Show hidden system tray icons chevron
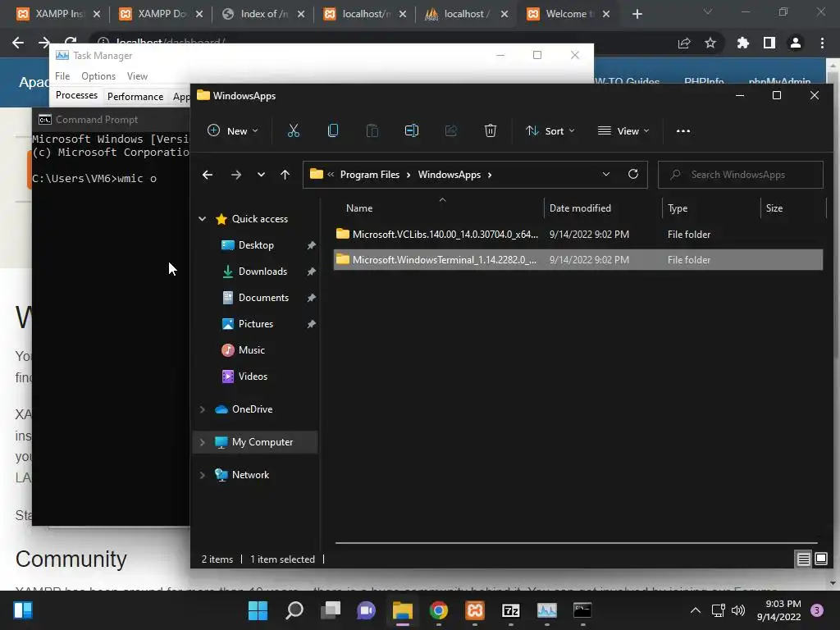 (x=696, y=610)
